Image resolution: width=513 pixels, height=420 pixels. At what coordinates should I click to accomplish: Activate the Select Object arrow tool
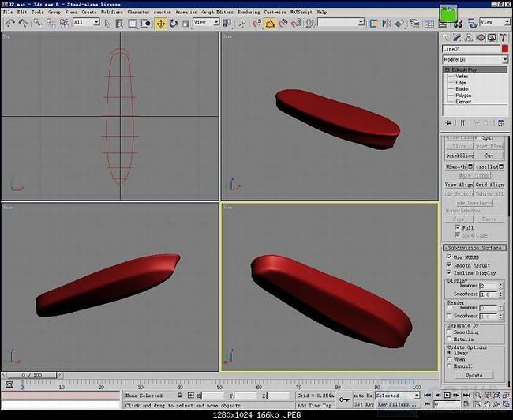coord(107,23)
